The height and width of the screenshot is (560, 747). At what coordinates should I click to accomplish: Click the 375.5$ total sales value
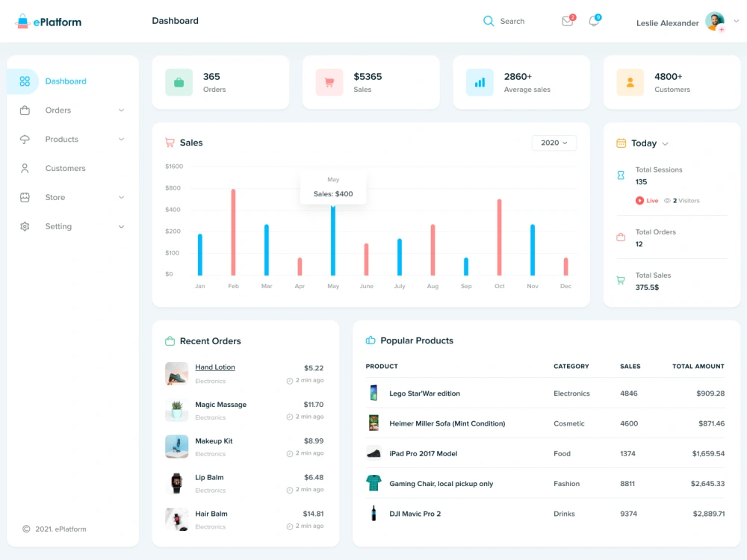tap(647, 287)
